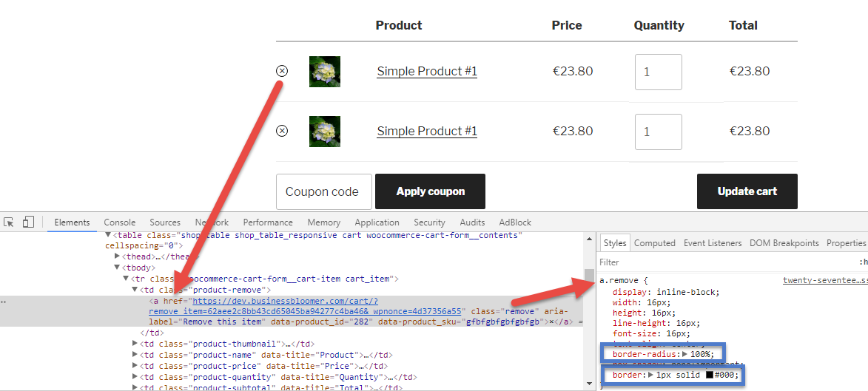
Task: Click the Apply coupon button
Action: tap(430, 191)
